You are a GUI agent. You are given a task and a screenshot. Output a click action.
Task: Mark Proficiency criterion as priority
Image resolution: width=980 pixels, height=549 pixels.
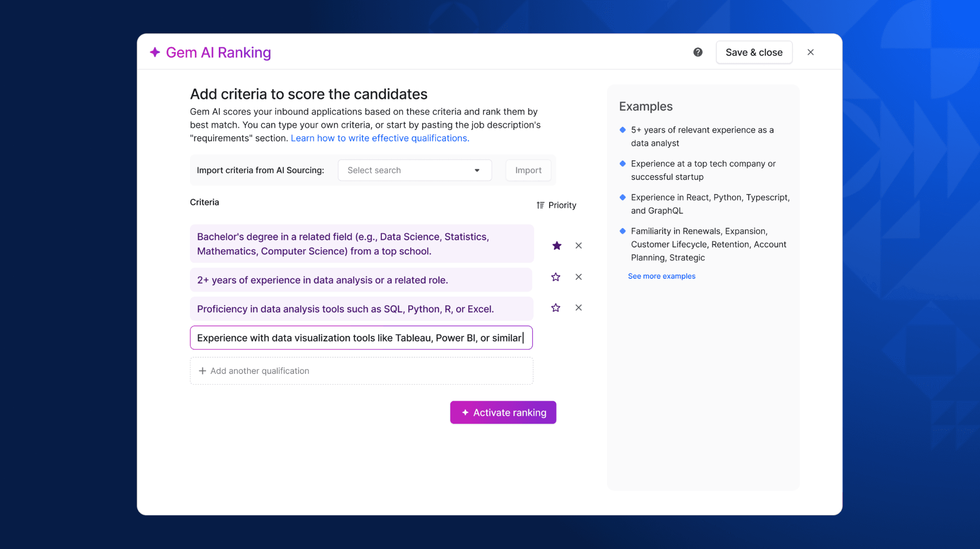pos(555,308)
